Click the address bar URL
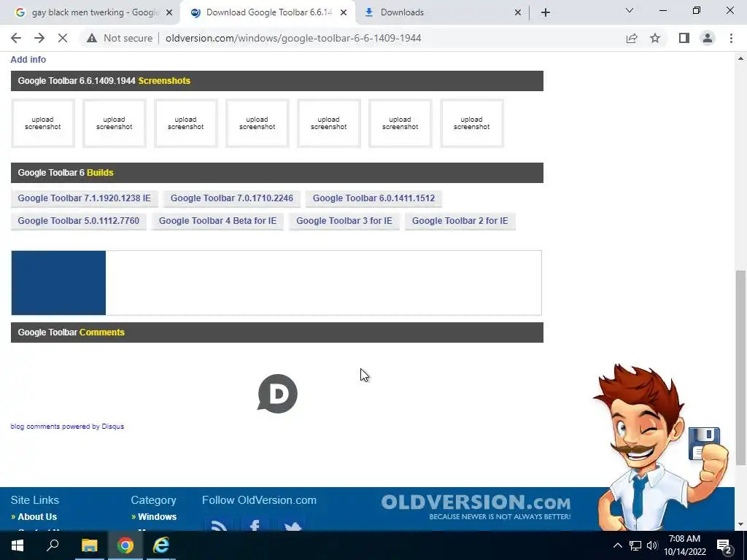 pos(293,38)
